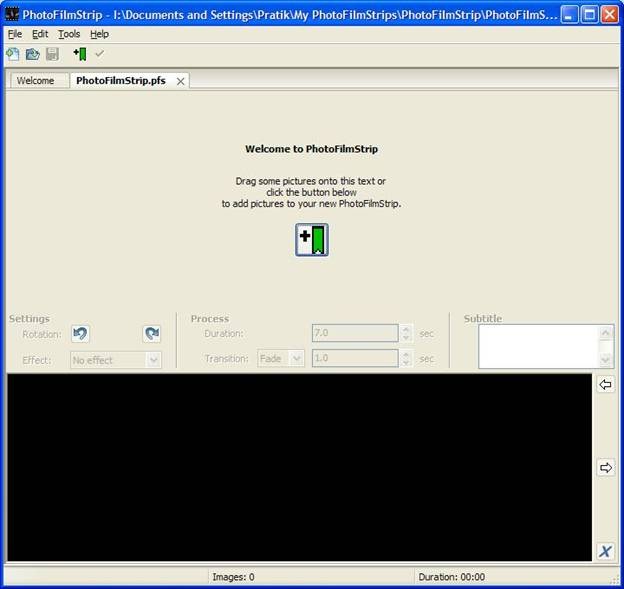
Task: Click the Welcome to PhotoFilmStrip heading
Action: (x=312, y=149)
